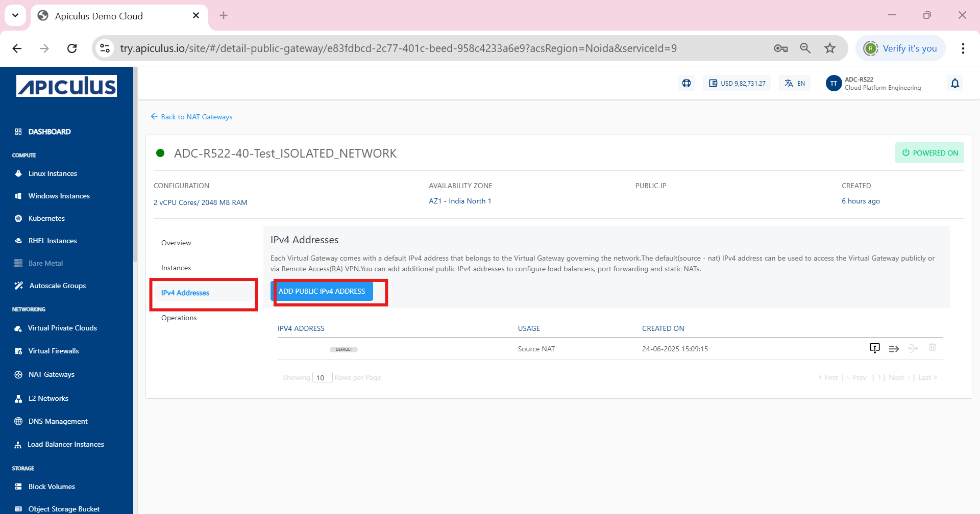Click the notifications bell icon
The width and height of the screenshot is (980, 514).
[955, 83]
